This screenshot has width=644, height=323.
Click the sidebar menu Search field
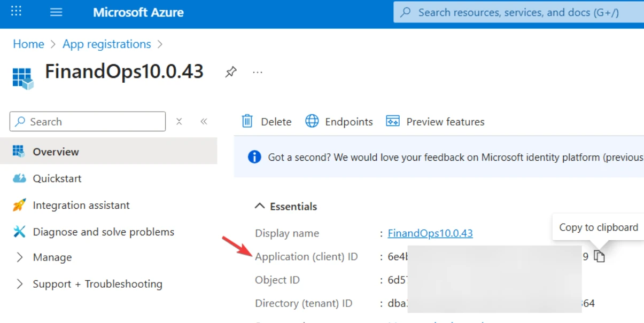(88, 122)
